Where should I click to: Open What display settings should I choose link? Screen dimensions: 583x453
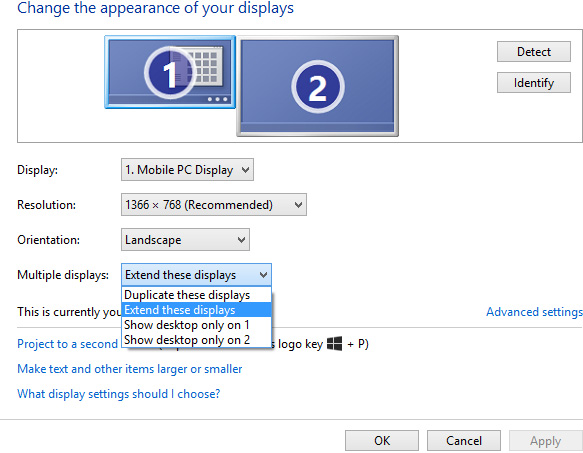(x=119, y=394)
